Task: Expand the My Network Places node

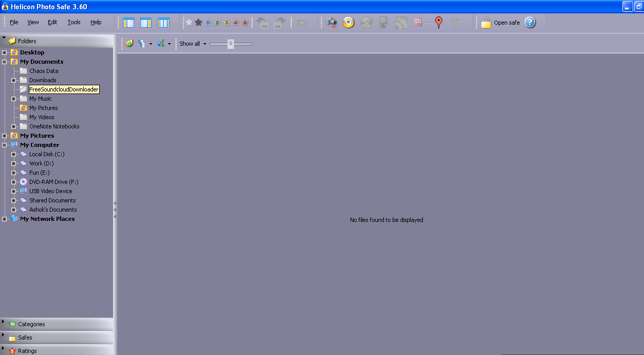Action: [5, 219]
